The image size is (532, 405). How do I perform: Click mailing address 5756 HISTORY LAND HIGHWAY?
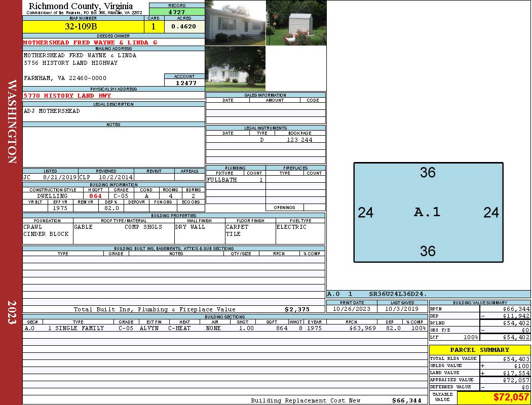point(70,63)
